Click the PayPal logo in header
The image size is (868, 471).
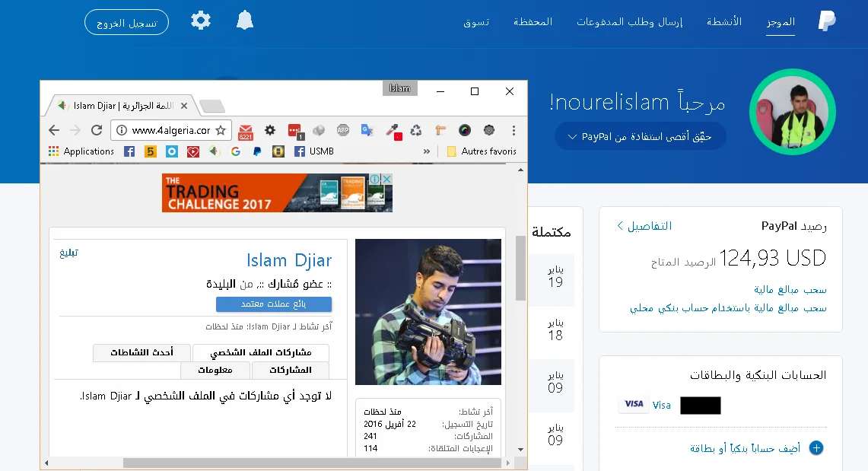pyautogui.click(x=827, y=21)
